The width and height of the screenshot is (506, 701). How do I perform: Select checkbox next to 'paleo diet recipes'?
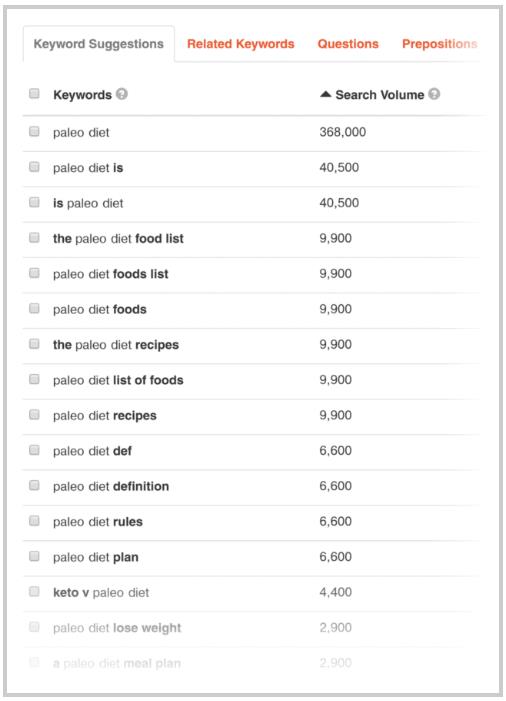(x=34, y=414)
